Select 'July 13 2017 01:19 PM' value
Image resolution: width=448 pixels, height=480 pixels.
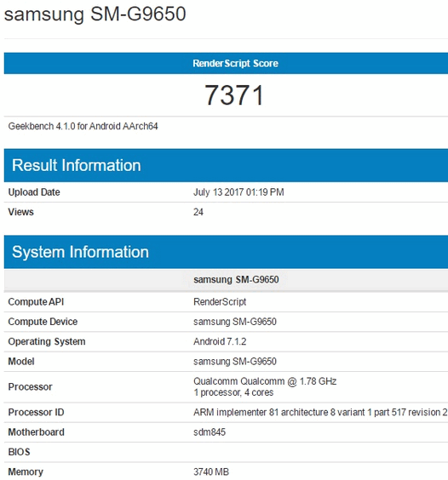(x=238, y=192)
